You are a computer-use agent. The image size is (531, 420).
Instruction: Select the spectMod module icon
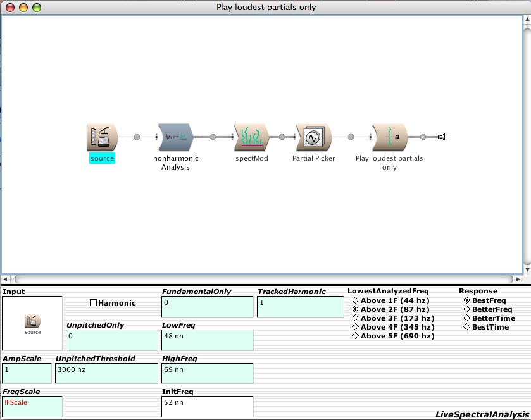[251, 137]
